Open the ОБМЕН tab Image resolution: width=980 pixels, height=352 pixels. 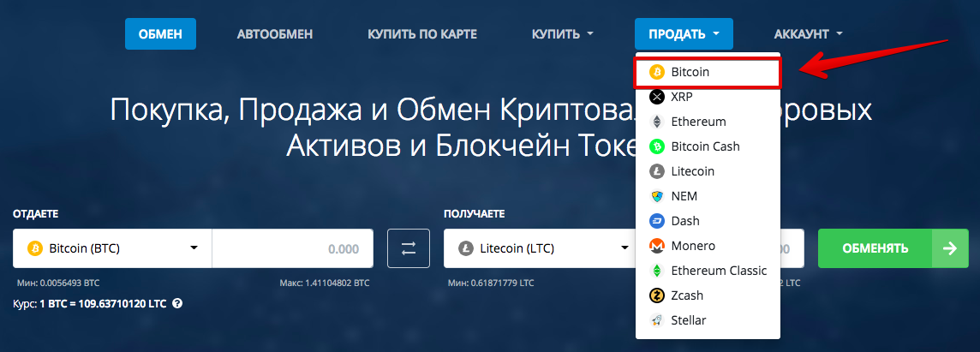pos(161,33)
